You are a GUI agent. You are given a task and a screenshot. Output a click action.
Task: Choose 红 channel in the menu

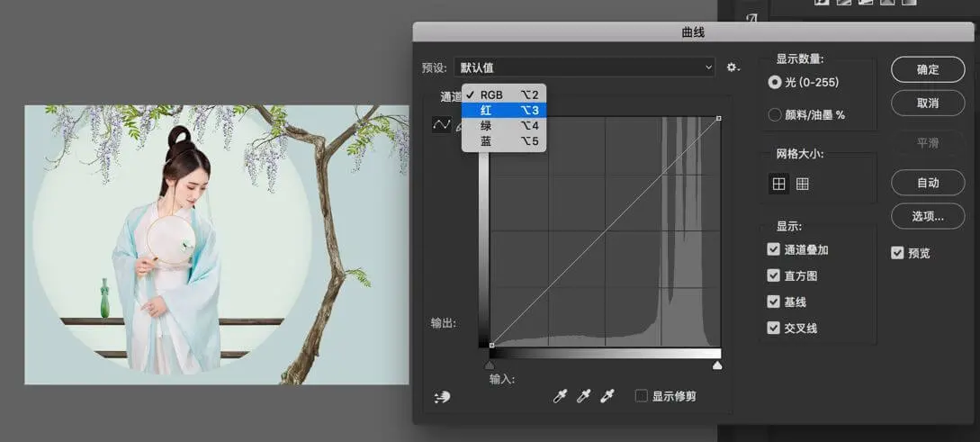click(504, 110)
